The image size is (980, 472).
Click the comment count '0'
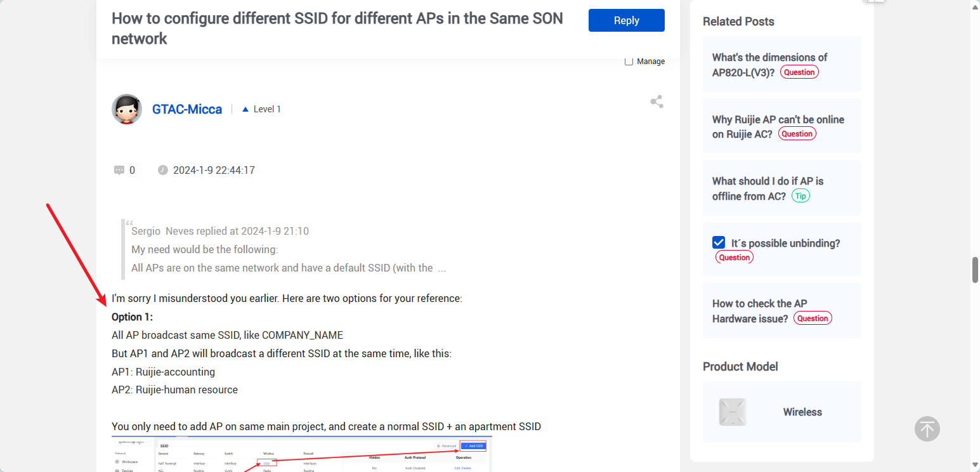click(132, 170)
